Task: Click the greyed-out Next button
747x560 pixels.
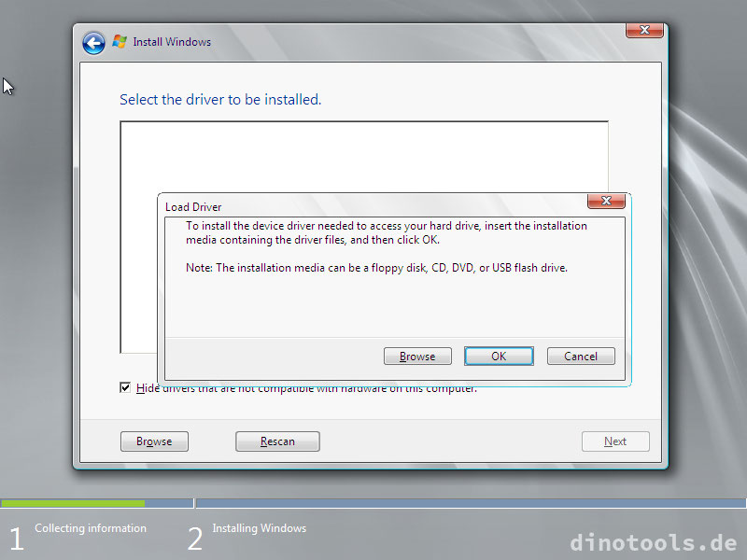Action: coord(615,441)
